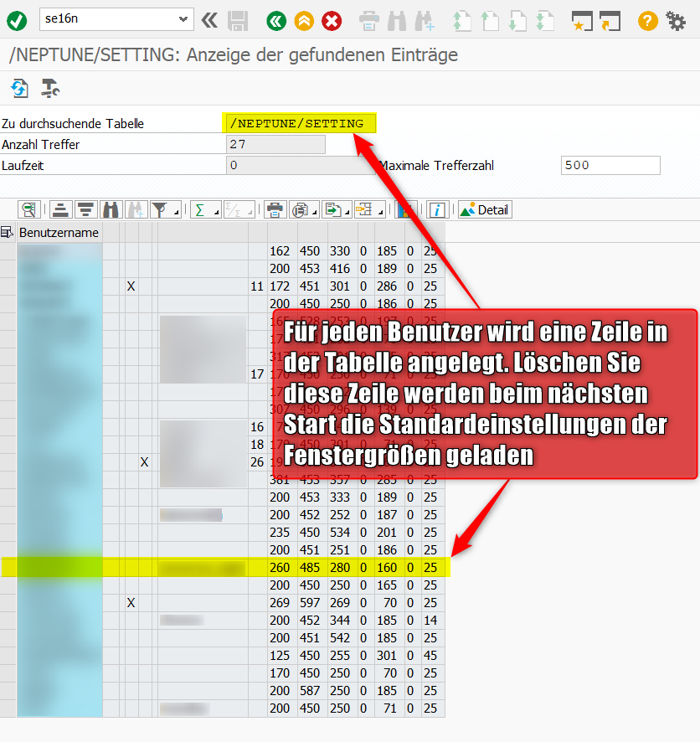Click cell 587 in the table

point(312,690)
